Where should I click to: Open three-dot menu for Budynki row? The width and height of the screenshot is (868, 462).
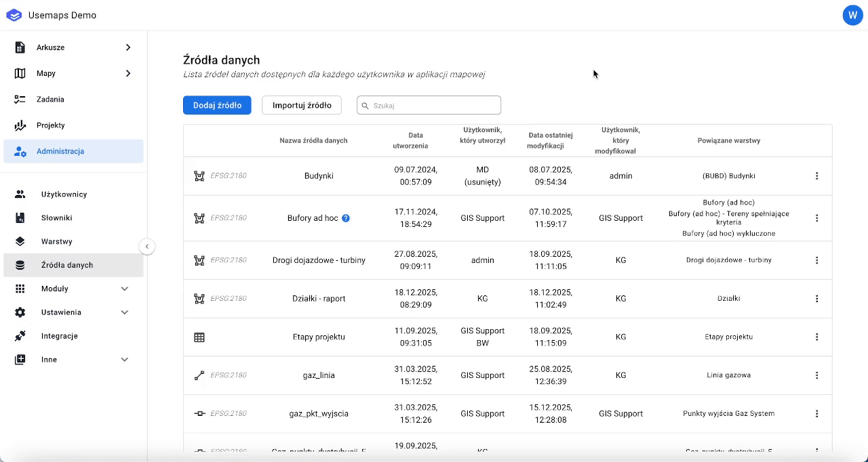816,176
